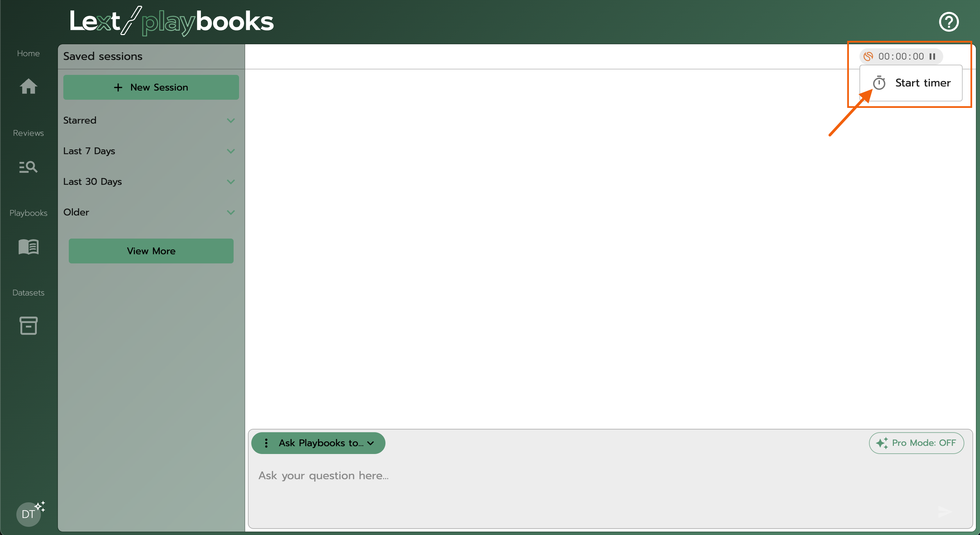980x535 pixels.
Task: Click the Playbooks book icon
Action: pos(28,246)
